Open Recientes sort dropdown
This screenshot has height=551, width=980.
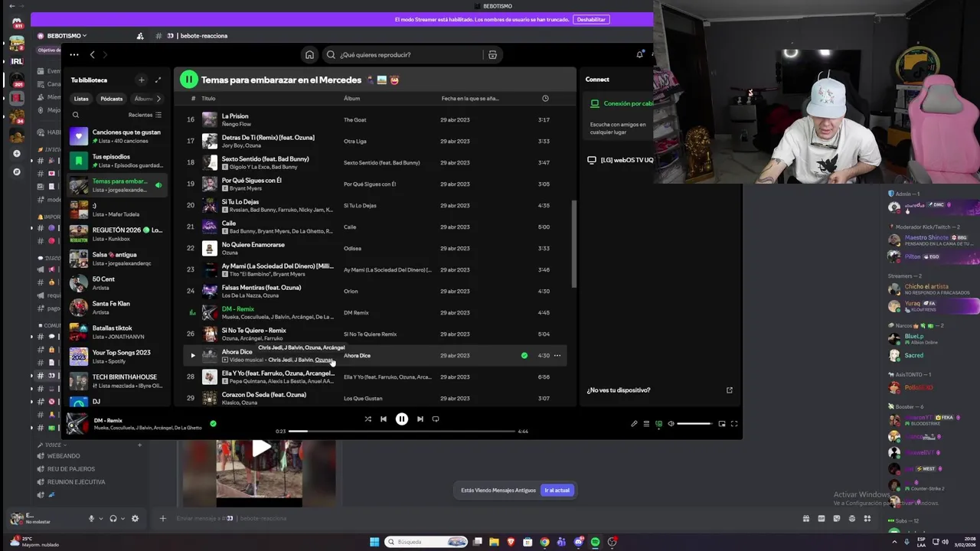pos(145,115)
